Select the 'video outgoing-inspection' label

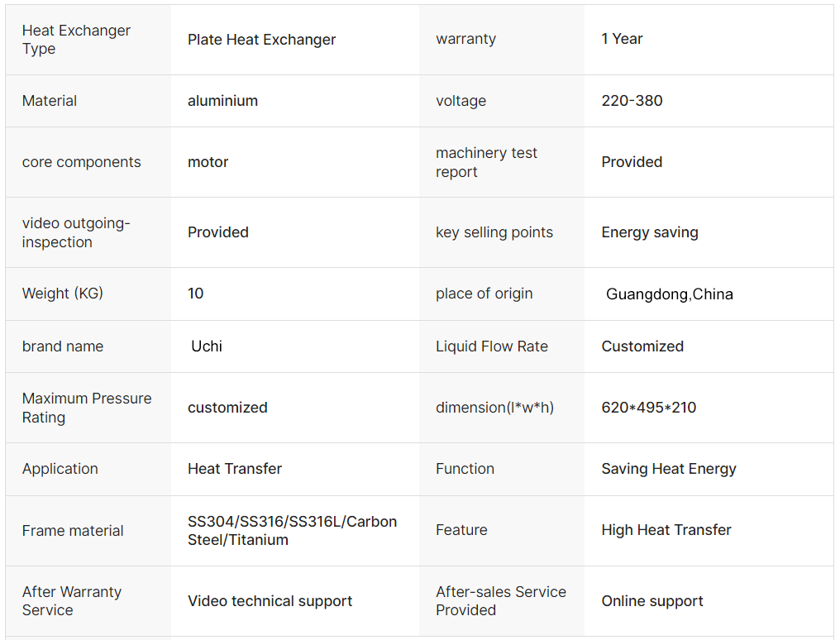click(x=76, y=232)
